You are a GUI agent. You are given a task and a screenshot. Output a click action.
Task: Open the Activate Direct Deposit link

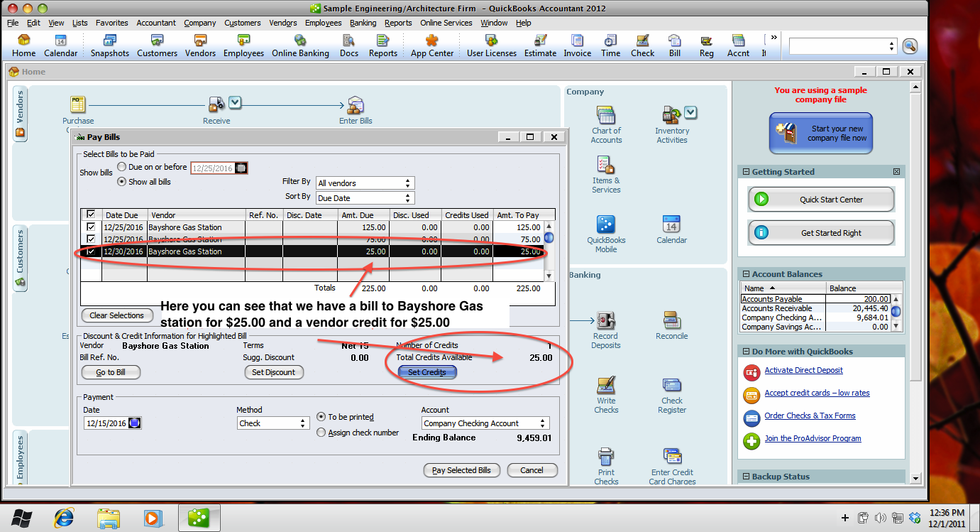tap(804, 370)
